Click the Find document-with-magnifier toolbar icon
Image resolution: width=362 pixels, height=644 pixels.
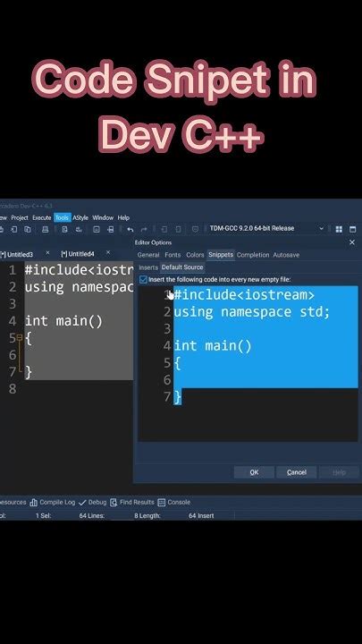coord(65,229)
